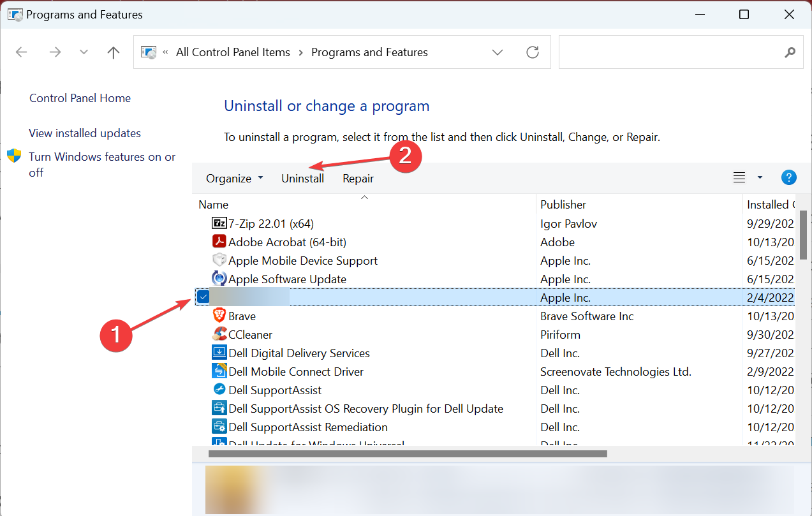Image resolution: width=812 pixels, height=516 pixels.
Task: Click the Dell SupportAssist wrench icon
Action: pyautogui.click(x=219, y=390)
